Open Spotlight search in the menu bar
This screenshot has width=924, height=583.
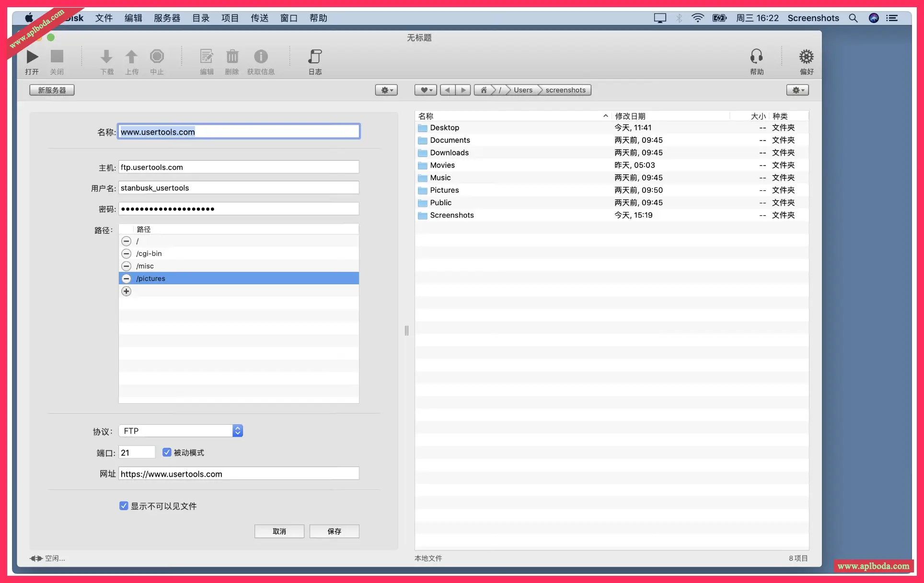pyautogui.click(x=853, y=18)
